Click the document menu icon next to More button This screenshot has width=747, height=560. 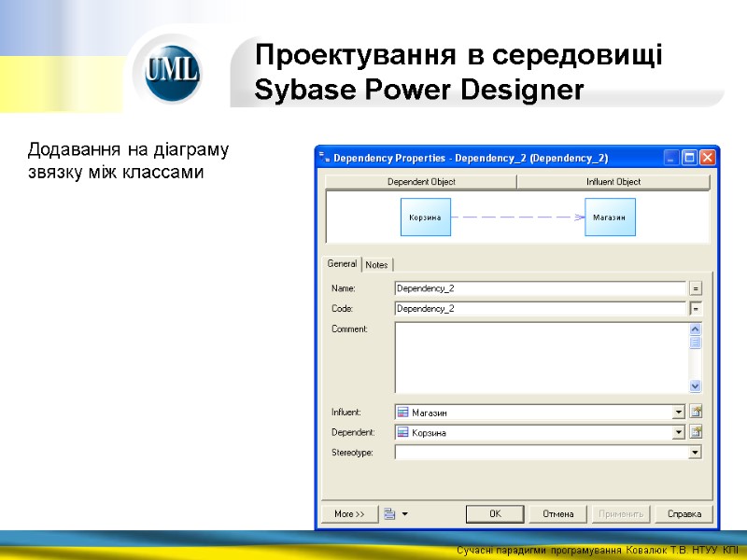(x=388, y=511)
